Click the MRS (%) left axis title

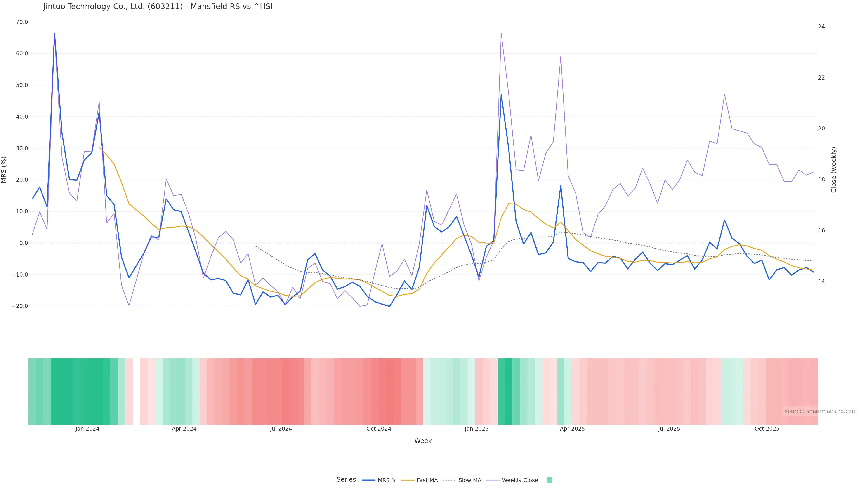point(4,169)
